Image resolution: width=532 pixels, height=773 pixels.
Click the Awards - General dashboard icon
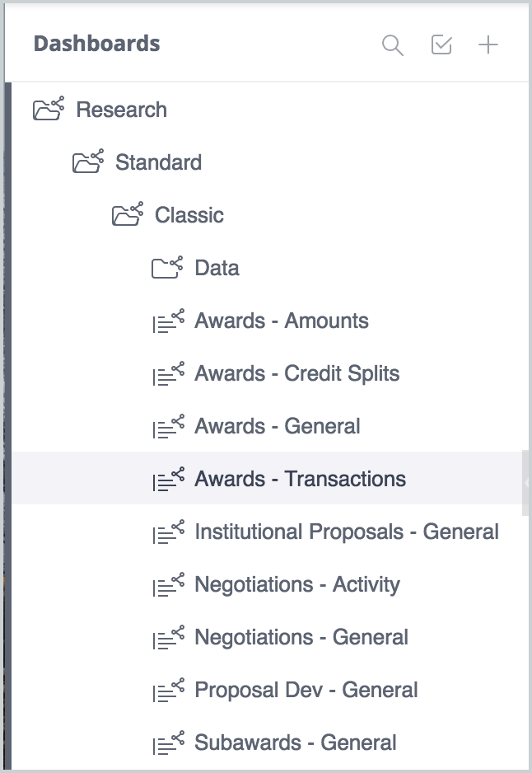[x=169, y=426]
